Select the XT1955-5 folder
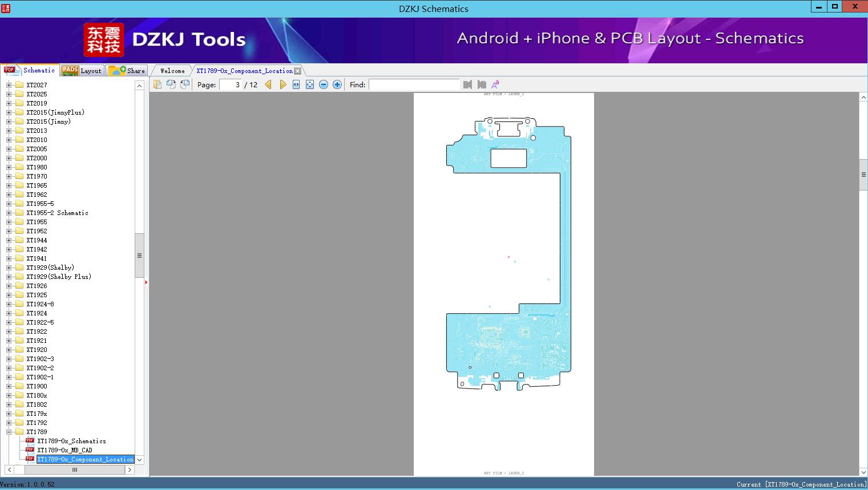Screen dimensions: 868x490 pos(40,204)
